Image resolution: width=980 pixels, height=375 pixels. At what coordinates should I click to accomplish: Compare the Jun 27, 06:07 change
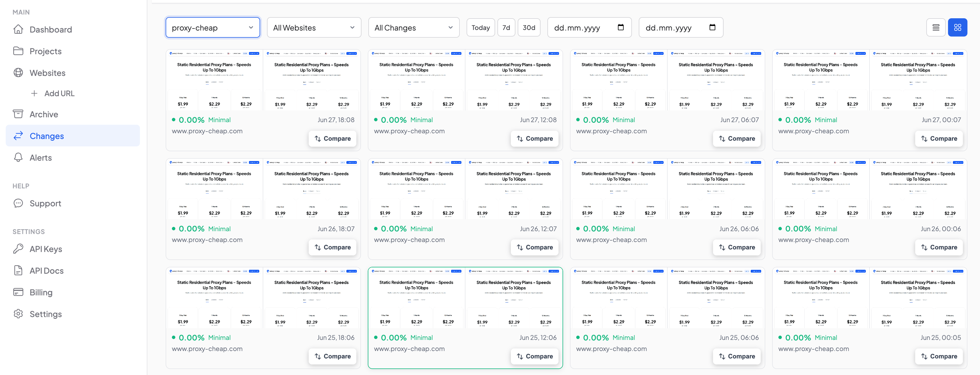[x=736, y=138]
